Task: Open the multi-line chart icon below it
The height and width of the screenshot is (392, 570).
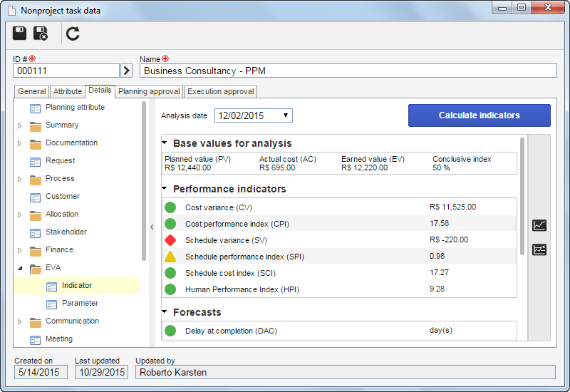Action: click(x=539, y=249)
